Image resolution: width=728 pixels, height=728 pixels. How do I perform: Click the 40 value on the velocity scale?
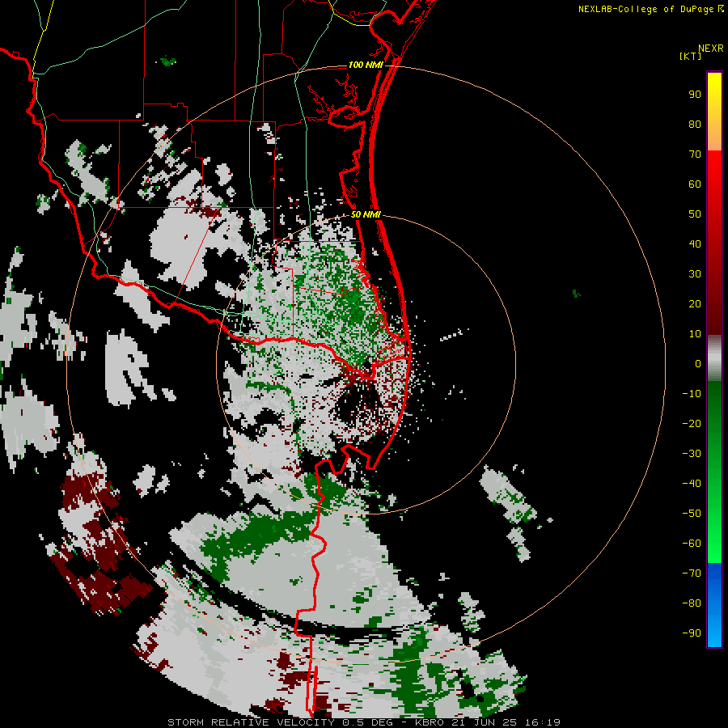coord(695,243)
